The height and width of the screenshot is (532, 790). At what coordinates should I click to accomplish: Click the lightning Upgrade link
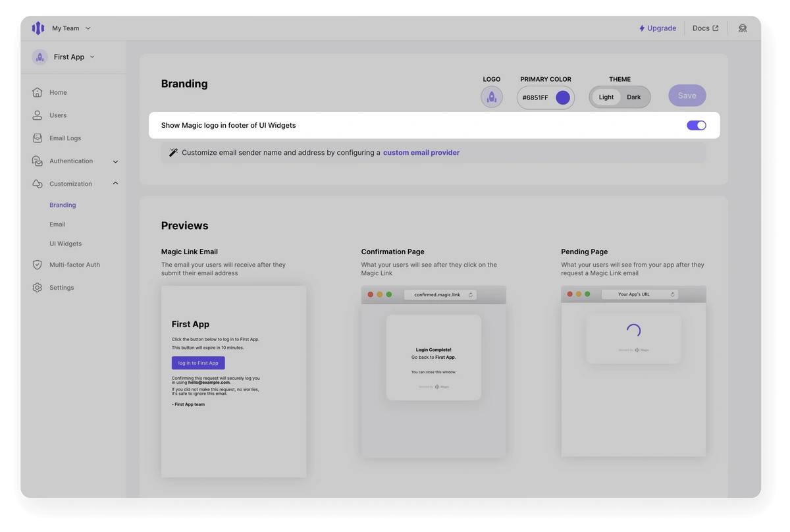[x=658, y=28]
